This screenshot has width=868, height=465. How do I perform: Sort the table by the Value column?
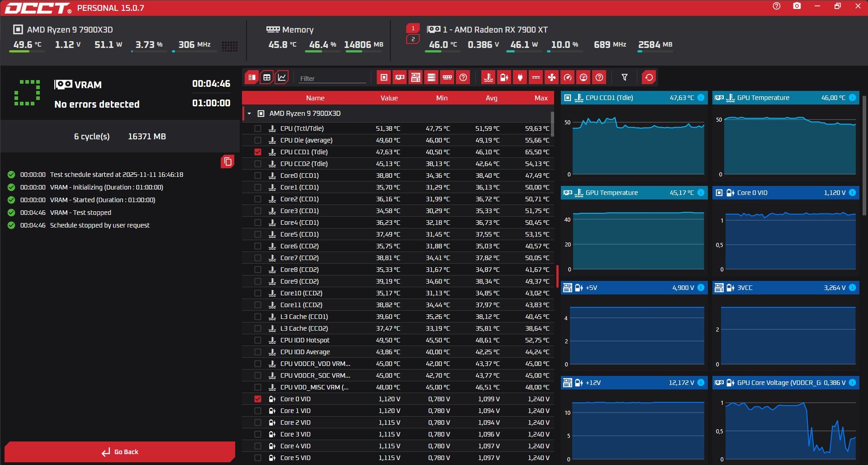pyautogui.click(x=389, y=98)
